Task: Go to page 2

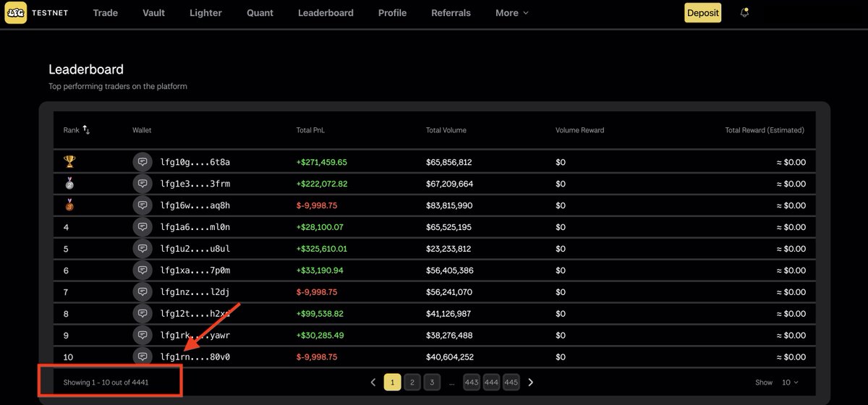Action: pos(412,382)
